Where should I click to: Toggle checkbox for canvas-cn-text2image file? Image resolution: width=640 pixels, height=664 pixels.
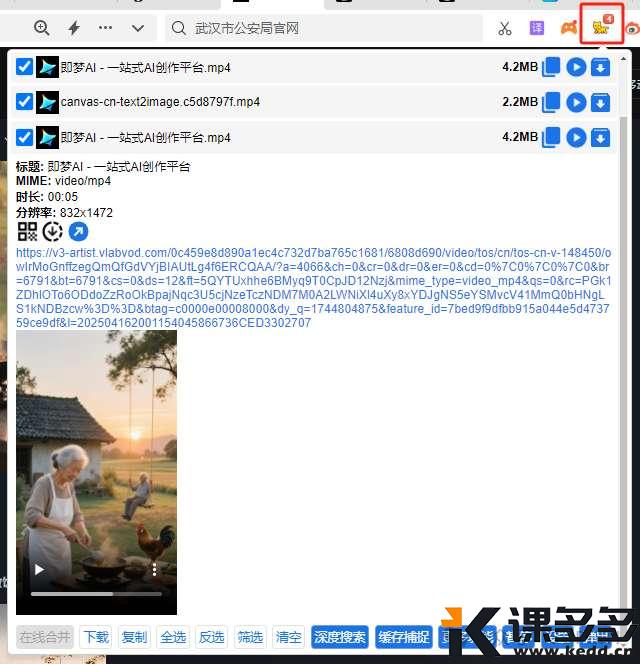coord(25,102)
